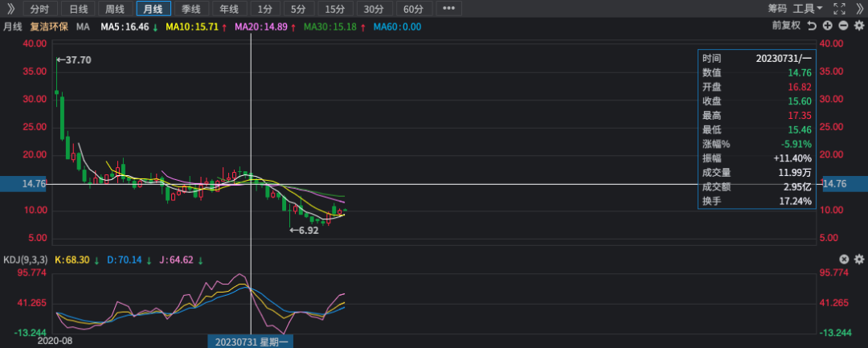Image resolution: width=868 pixels, height=348 pixels.
Task: Click the KDJ(9,3,3) indicator label
Action: (x=24, y=260)
